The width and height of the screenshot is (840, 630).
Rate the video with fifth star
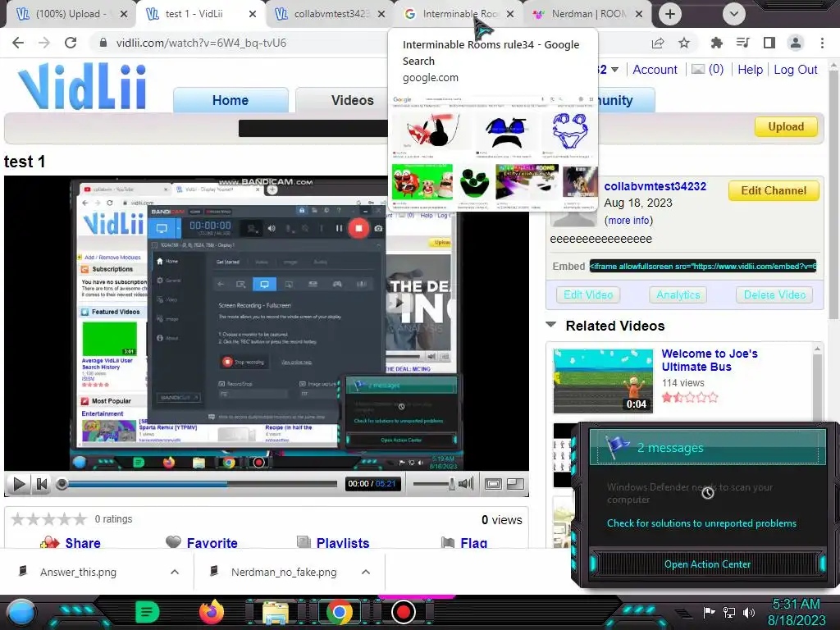[x=80, y=518]
